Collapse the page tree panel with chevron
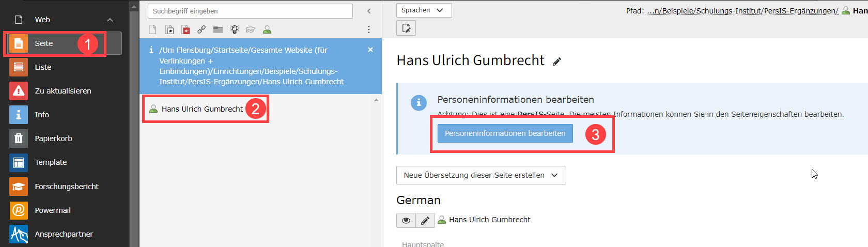Image resolution: width=868 pixels, height=247 pixels. [x=369, y=11]
